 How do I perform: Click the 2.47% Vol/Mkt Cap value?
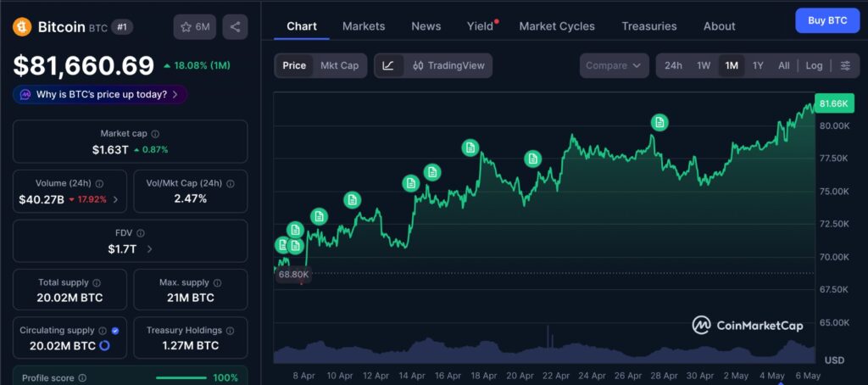tap(191, 198)
